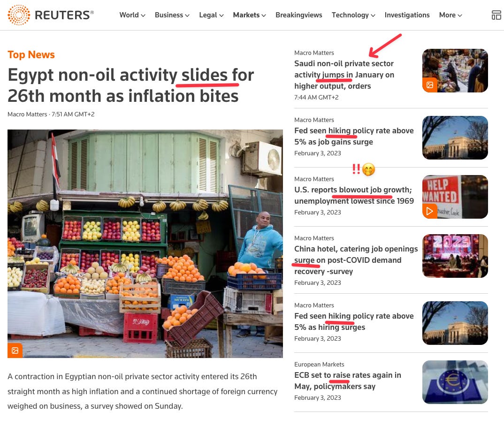Click gallery icon on Egypt fruit stall photo
The width and height of the screenshot is (504, 435).
15,351
